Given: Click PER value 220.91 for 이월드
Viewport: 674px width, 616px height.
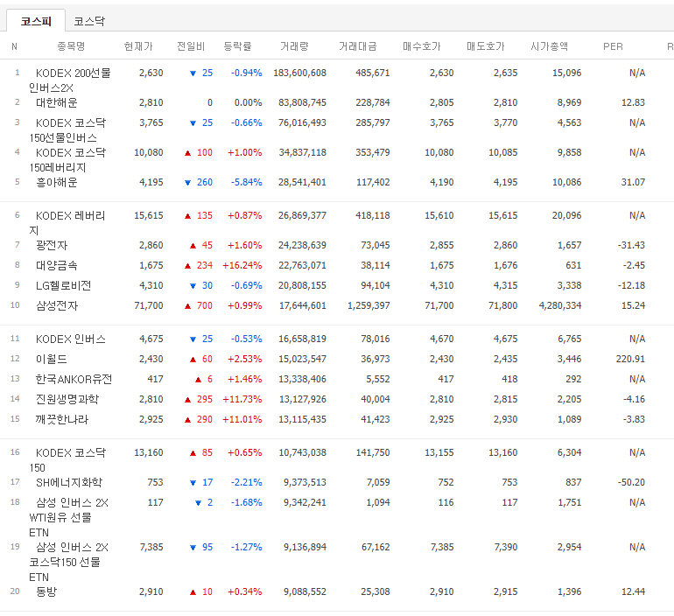Looking at the screenshot, I should click(x=630, y=359).
